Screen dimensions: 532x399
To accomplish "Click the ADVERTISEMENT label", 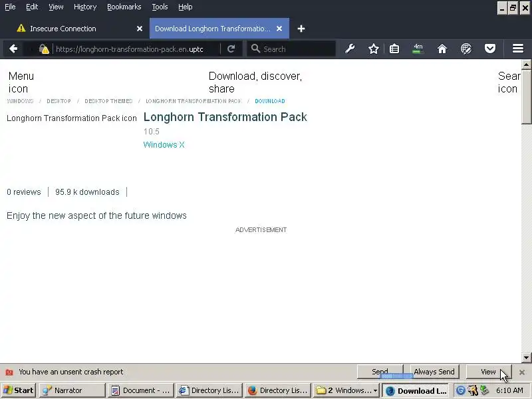I will pyautogui.click(x=261, y=230).
